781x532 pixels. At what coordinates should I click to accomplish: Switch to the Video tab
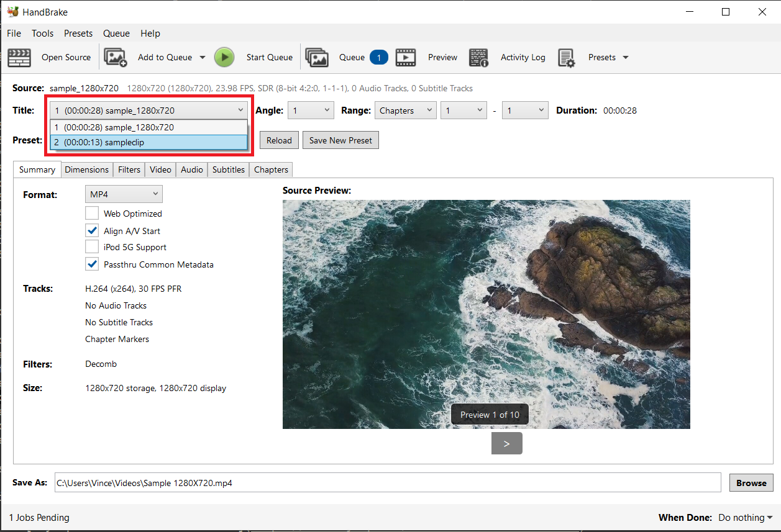point(160,169)
